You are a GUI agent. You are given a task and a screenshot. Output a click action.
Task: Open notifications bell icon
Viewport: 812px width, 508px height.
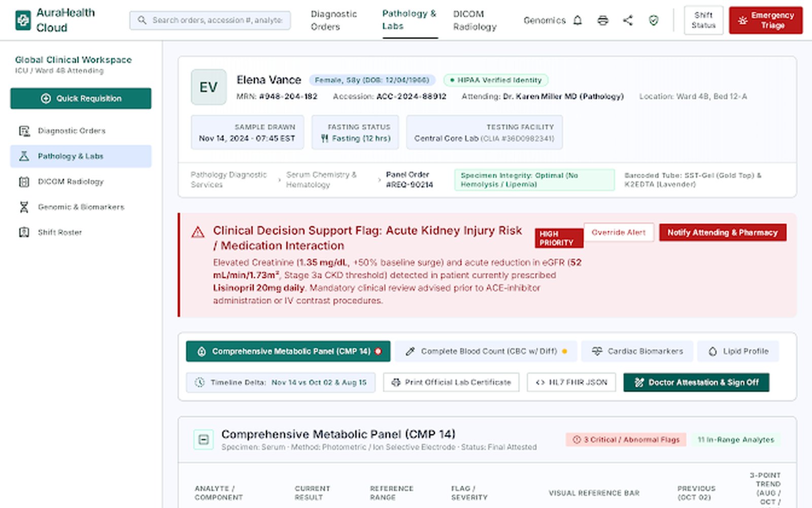coord(578,20)
